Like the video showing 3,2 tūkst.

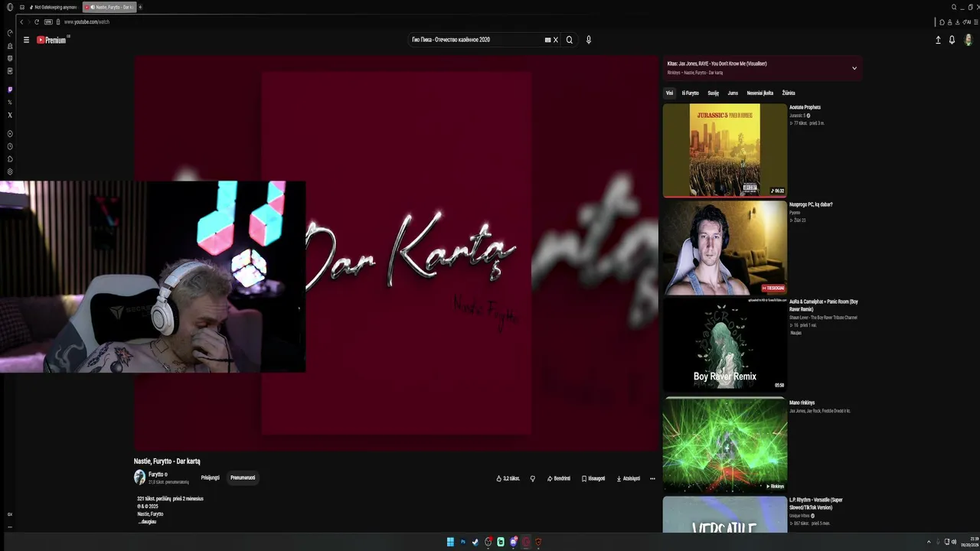pyautogui.click(x=508, y=478)
